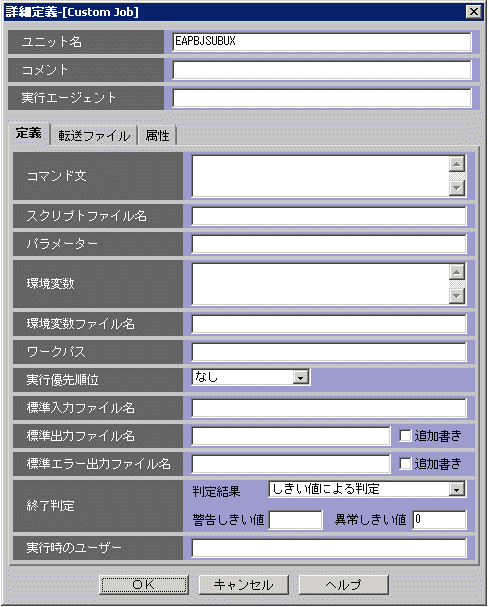Click the 警告しきい値 input field
489x607 pixels.
coord(295,520)
